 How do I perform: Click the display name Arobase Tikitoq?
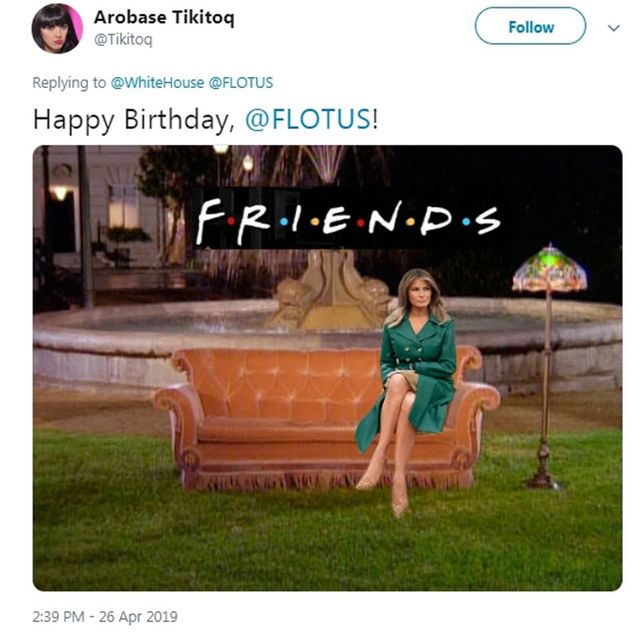164,18
